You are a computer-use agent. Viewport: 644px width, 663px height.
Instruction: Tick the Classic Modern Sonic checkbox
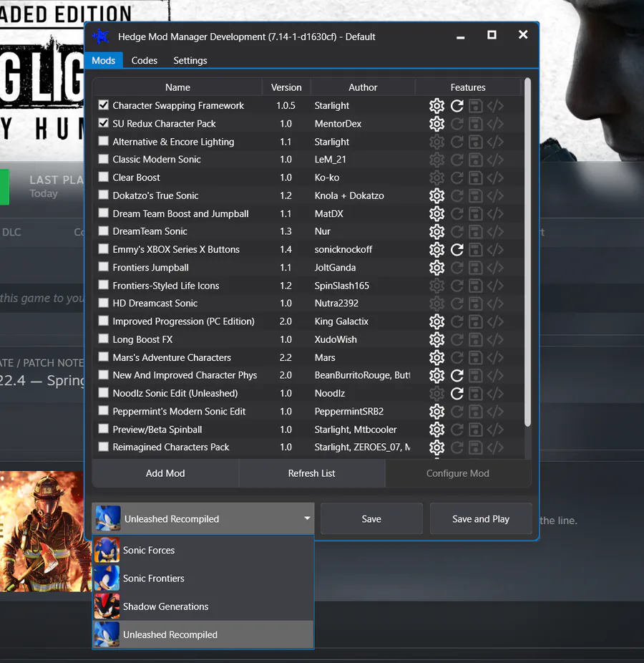(103, 159)
